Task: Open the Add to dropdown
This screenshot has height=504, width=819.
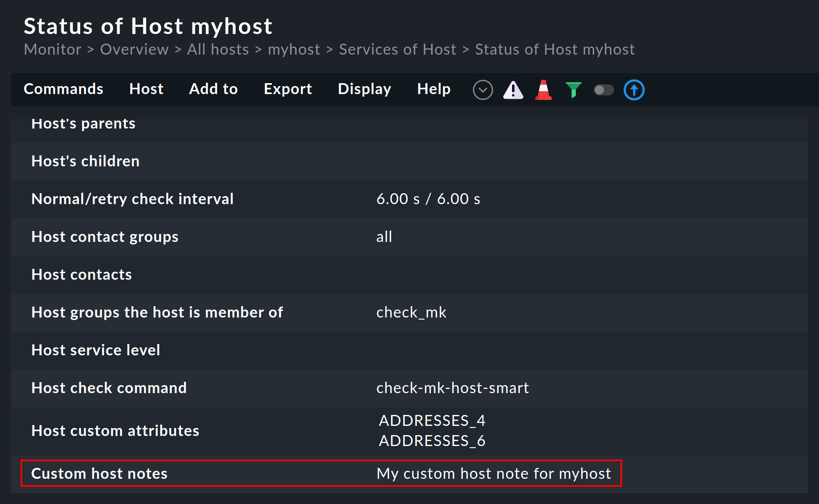Action: pyautogui.click(x=213, y=89)
